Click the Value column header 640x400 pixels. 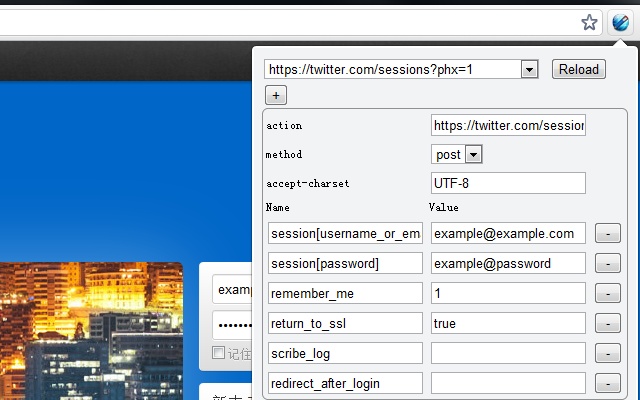click(444, 207)
